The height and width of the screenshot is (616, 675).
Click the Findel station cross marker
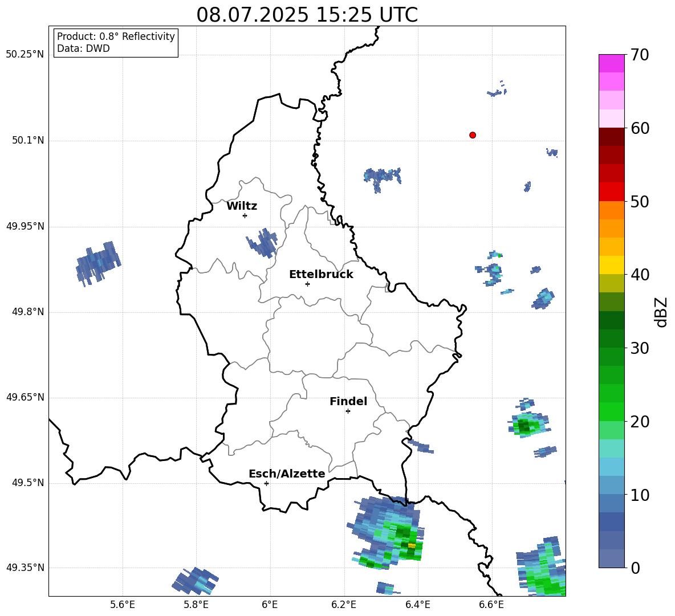(348, 411)
